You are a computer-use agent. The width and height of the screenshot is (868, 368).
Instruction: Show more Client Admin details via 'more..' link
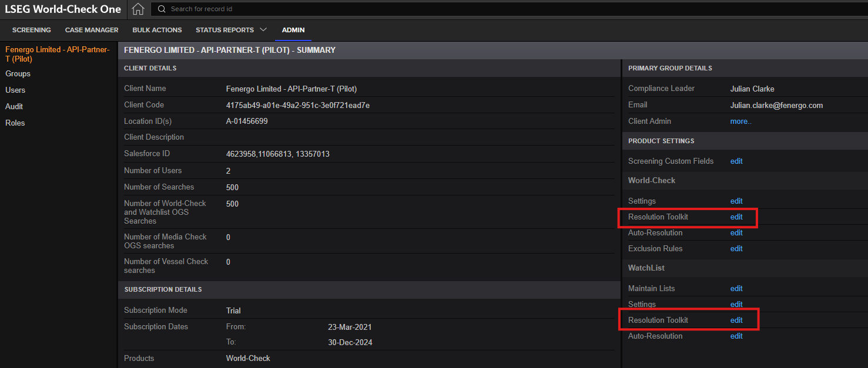740,121
